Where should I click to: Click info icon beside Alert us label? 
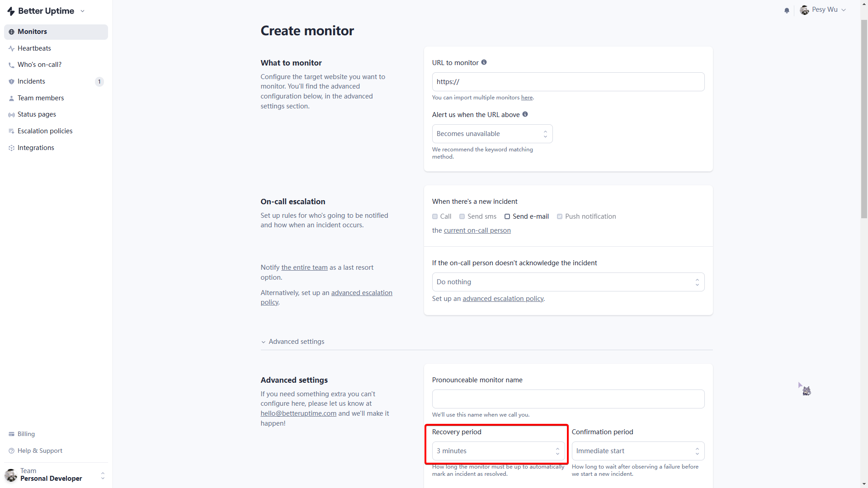coord(525,114)
